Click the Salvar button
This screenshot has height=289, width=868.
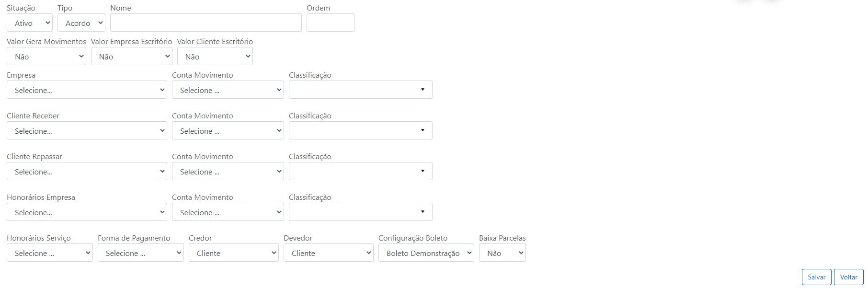click(816, 277)
